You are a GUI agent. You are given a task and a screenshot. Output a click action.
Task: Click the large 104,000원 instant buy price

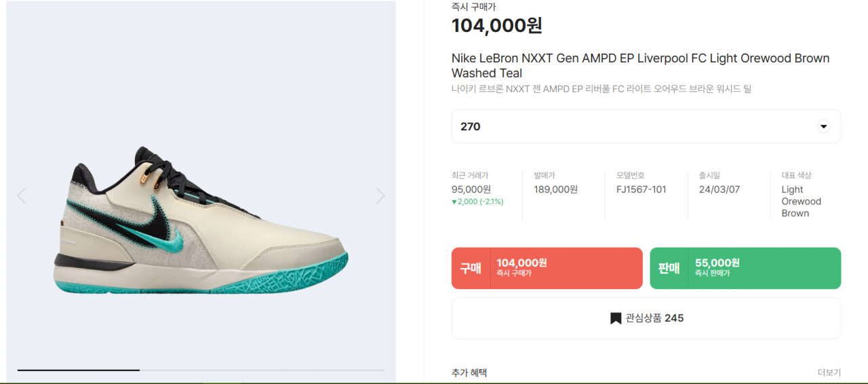pos(496,26)
